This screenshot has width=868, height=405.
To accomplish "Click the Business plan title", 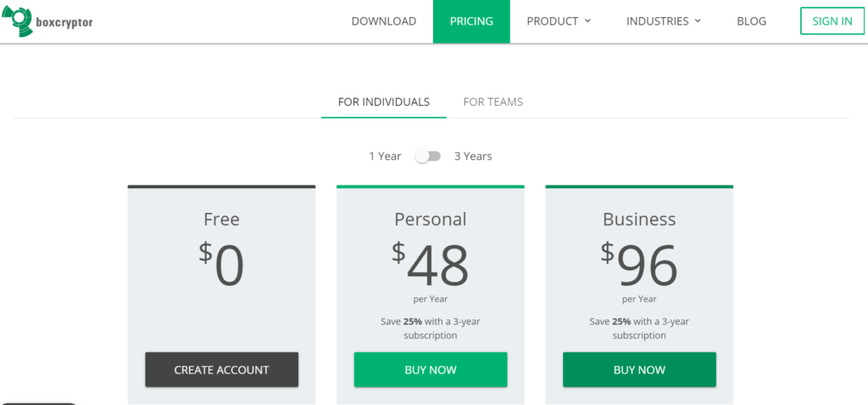I will (x=639, y=219).
